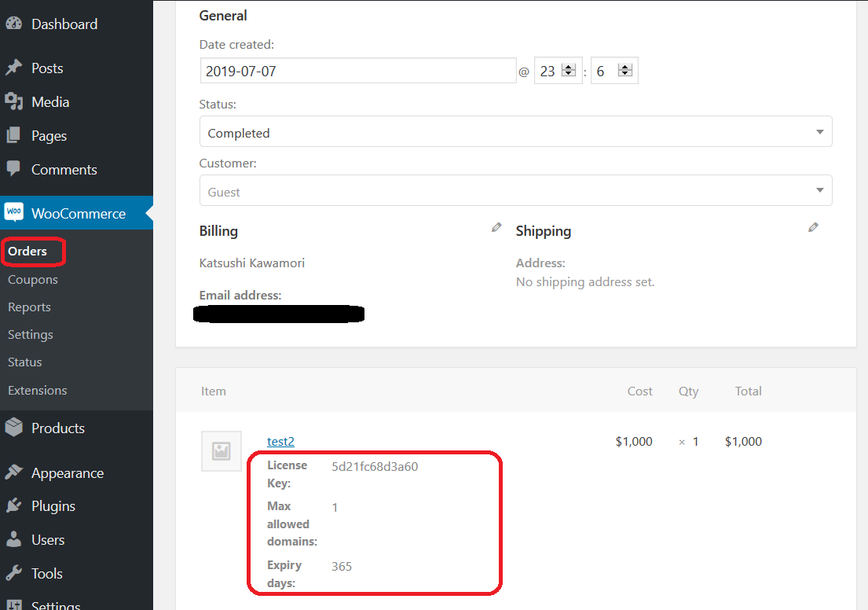Expand the order Status dropdown
The height and width of the screenshot is (610, 868).
click(x=516, y=132)
